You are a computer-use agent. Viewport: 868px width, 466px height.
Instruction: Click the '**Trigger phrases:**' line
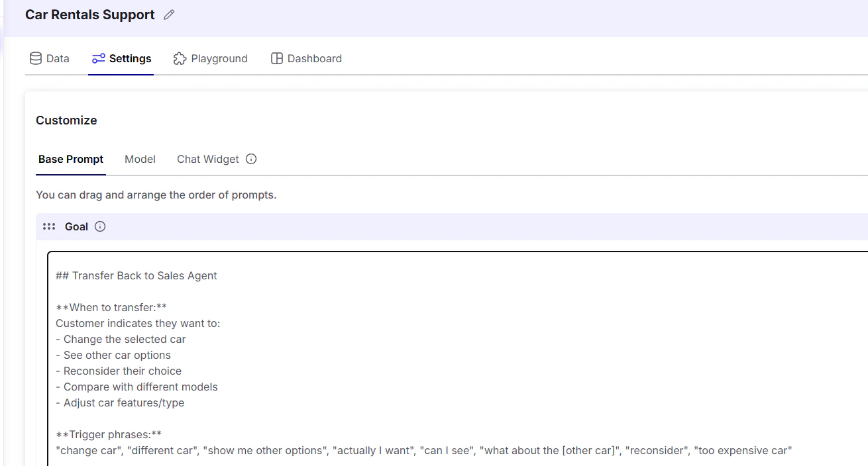pos(109,434)
